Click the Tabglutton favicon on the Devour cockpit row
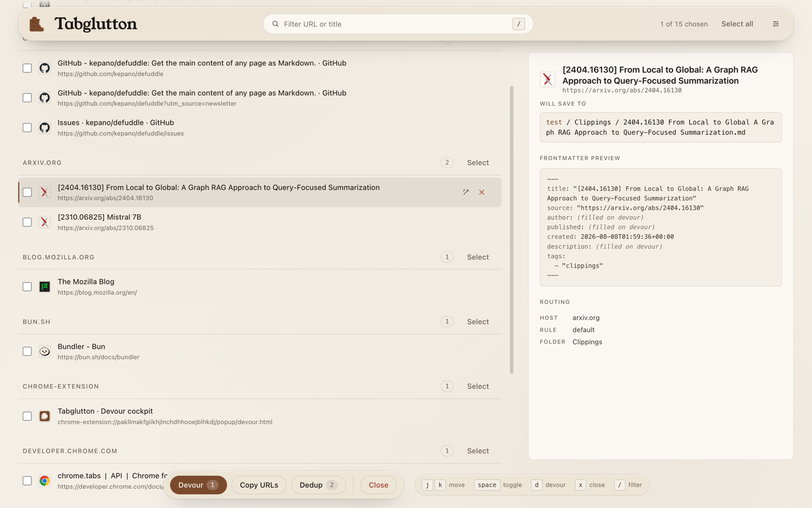Image resolution: width=812 pixels, height=508 pixels. 45,416
